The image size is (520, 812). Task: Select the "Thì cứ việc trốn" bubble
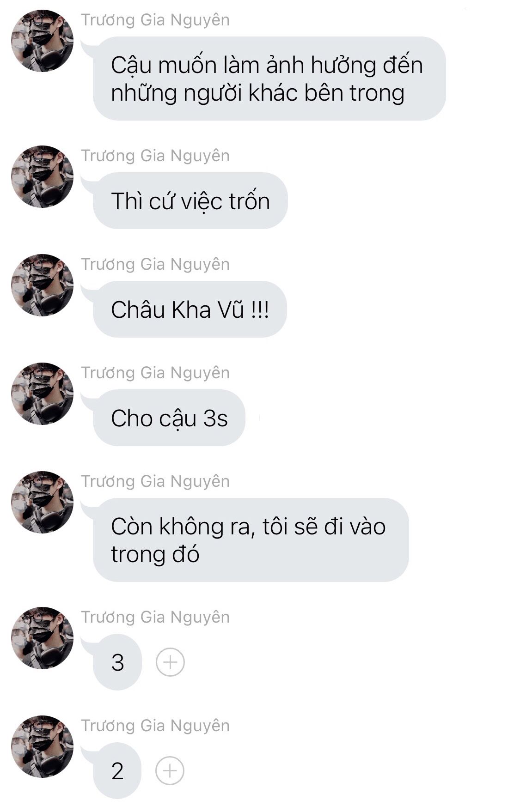[x=190, y=201]
